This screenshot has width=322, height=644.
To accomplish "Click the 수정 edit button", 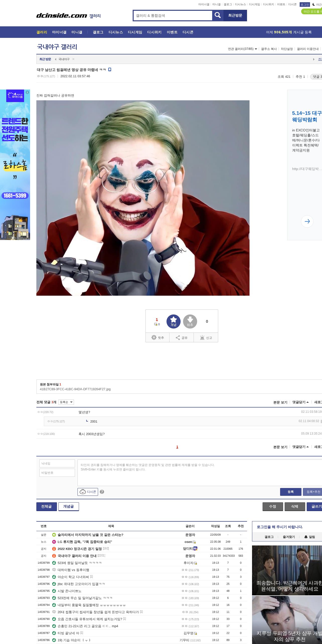I will point(273,506).
